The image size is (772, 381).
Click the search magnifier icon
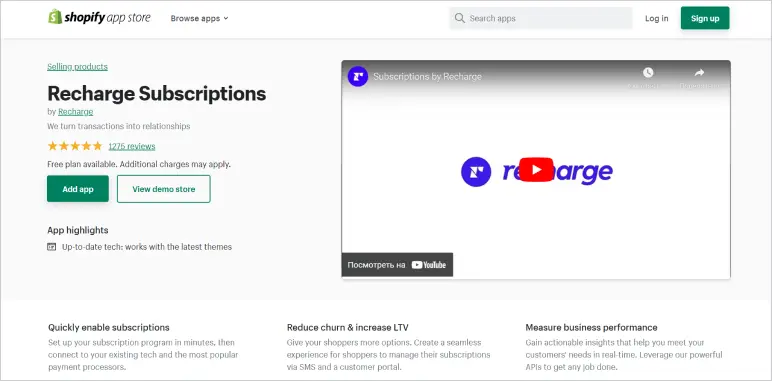(x=459, y=18)
